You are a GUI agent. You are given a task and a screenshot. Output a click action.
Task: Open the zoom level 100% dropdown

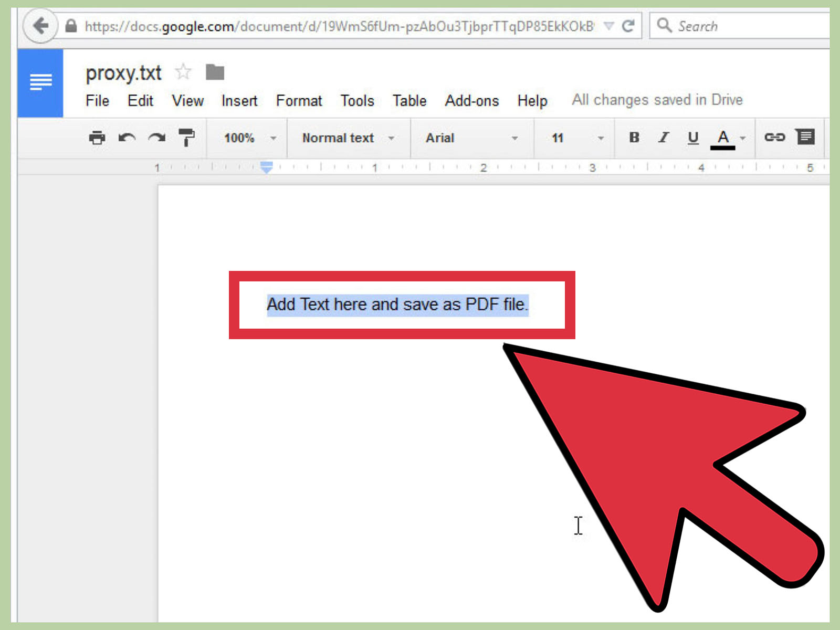[250, 138]
